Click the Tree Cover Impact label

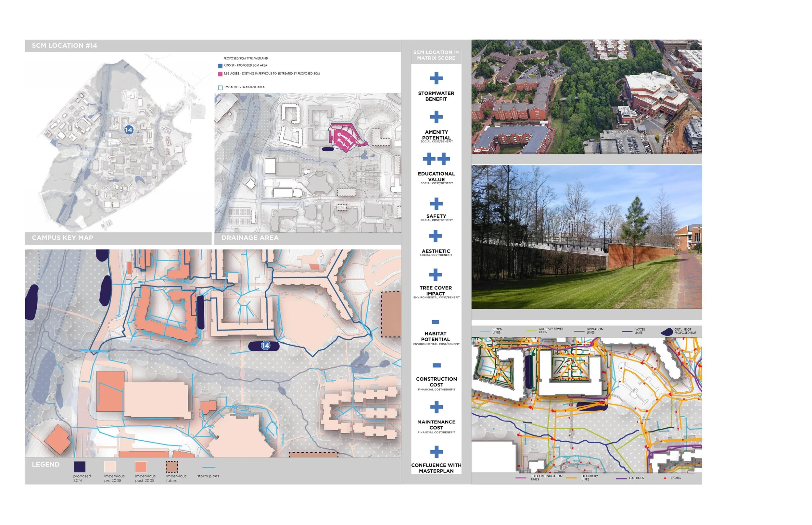(436, 290)
